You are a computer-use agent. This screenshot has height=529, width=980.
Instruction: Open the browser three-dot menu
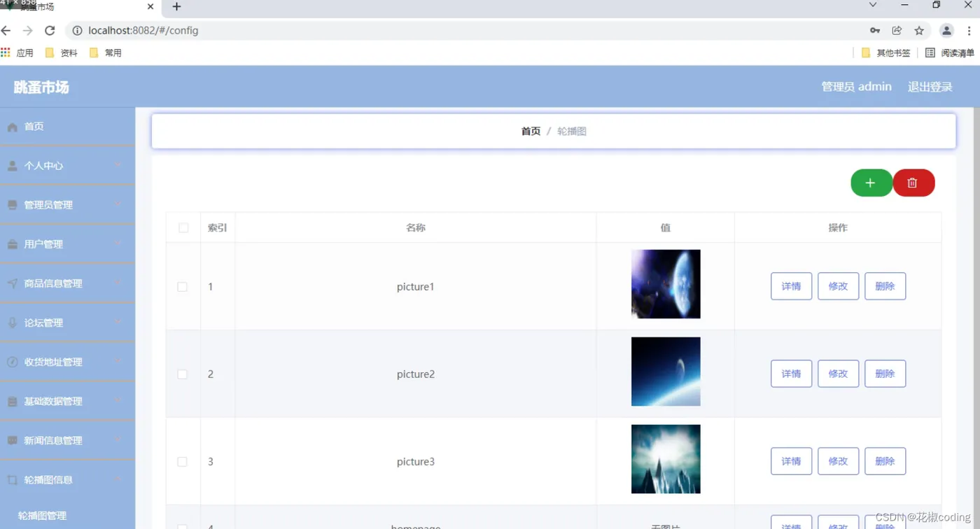[969, 31]
